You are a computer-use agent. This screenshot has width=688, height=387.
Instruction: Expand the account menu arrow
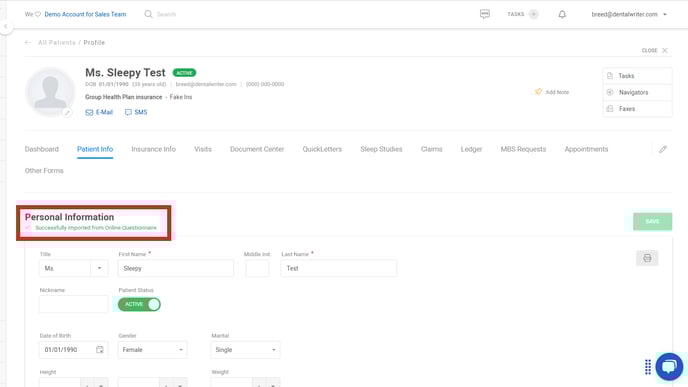click(x=665, y=14)
